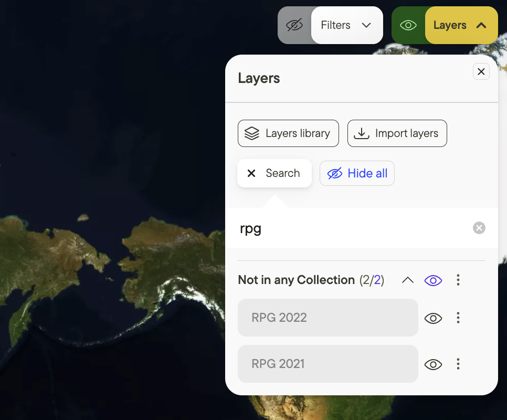Open the Filters dropdown
Viewport: 507px width, 420px height.
[x=347, y=25]
